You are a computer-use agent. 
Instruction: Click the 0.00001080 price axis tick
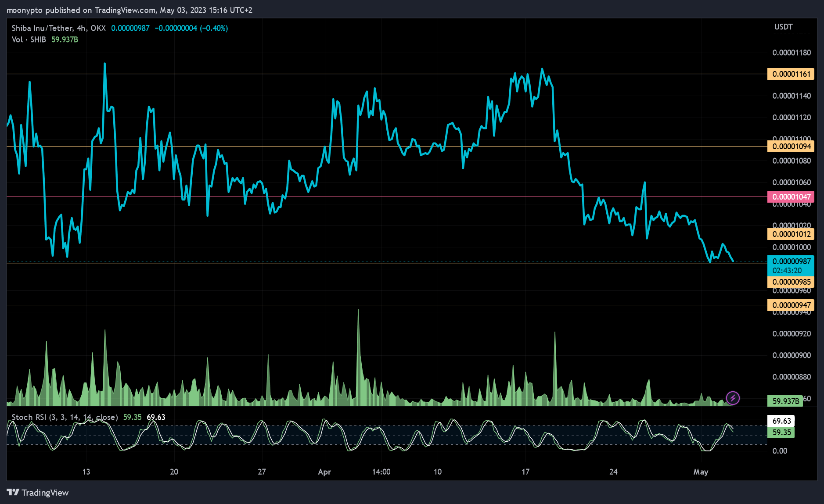click(792, 161)
